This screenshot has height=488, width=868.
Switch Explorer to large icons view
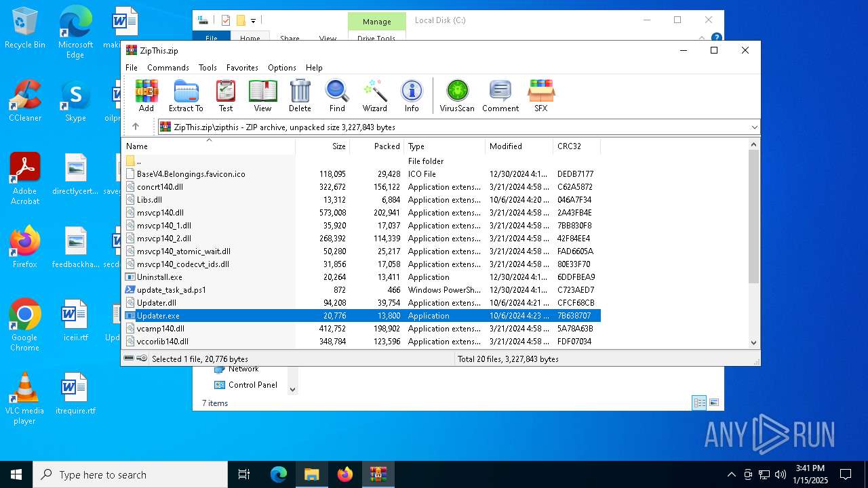713,403
